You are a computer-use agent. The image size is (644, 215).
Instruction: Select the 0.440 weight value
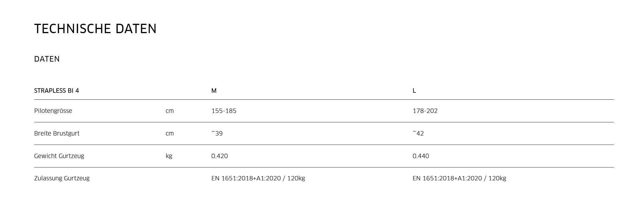point(421,156)
